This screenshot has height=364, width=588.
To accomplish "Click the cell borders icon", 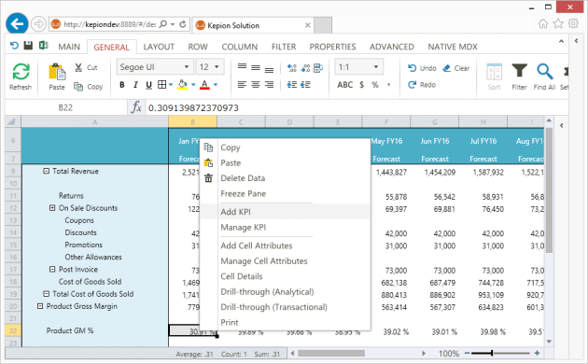I will (x=161, y=84).
